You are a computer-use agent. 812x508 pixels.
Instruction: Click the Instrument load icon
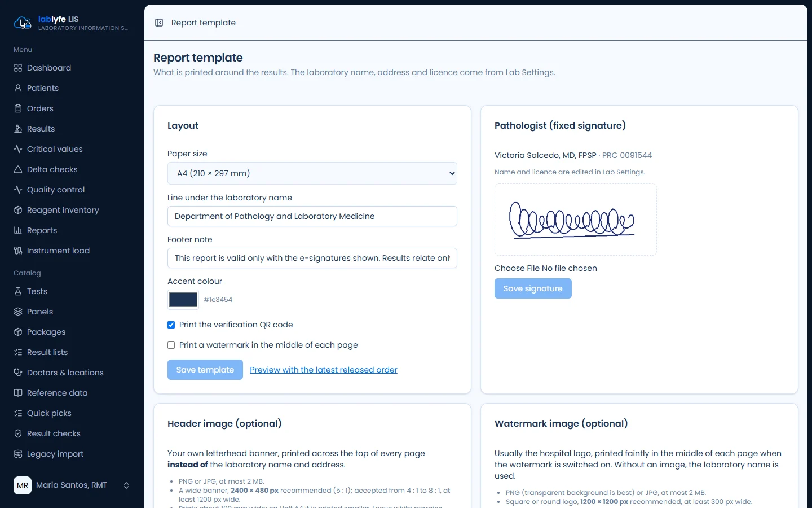pos(18,251)
